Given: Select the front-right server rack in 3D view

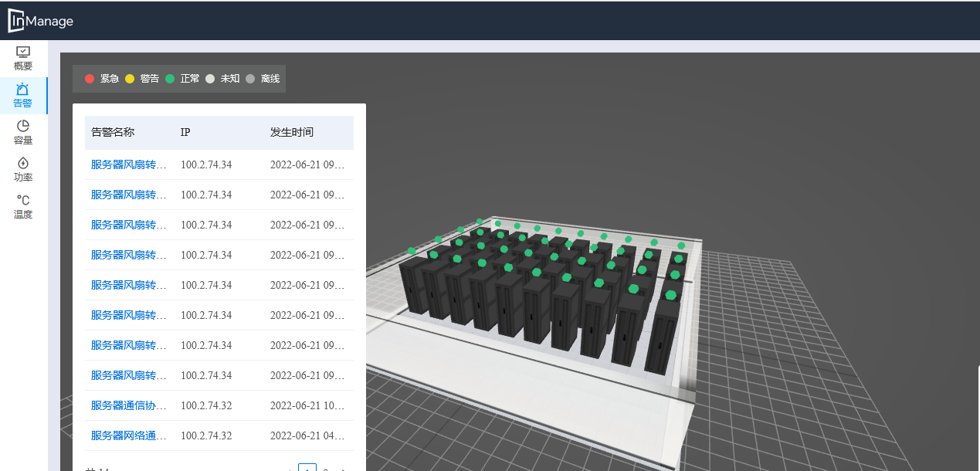Looking at the screenshot, I should (662, 336).
